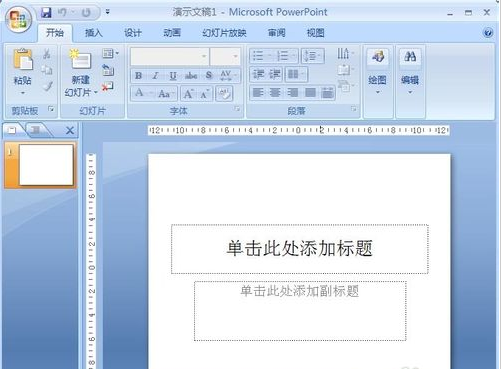Cut selection with the scissors icon

[x=47, y=54]
